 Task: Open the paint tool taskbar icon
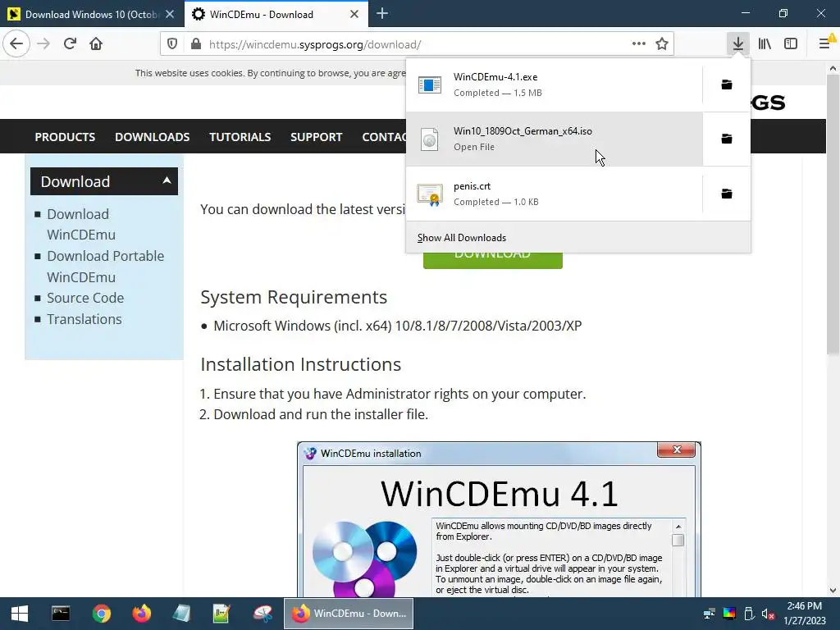pos(262,614)
